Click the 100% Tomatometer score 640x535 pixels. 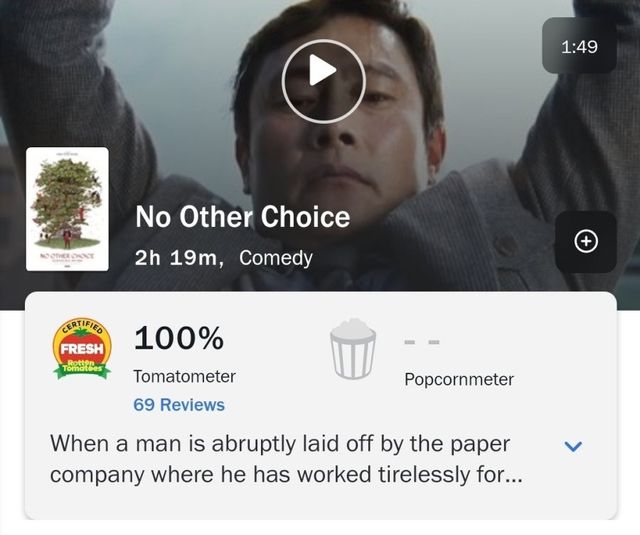[179, 339]
